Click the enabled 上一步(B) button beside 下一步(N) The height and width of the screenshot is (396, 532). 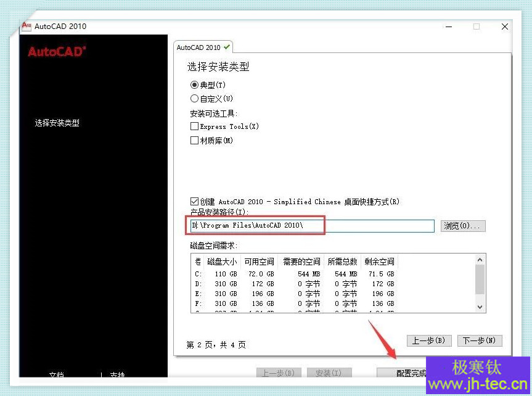pyautogui.click(x=429, y=340)
